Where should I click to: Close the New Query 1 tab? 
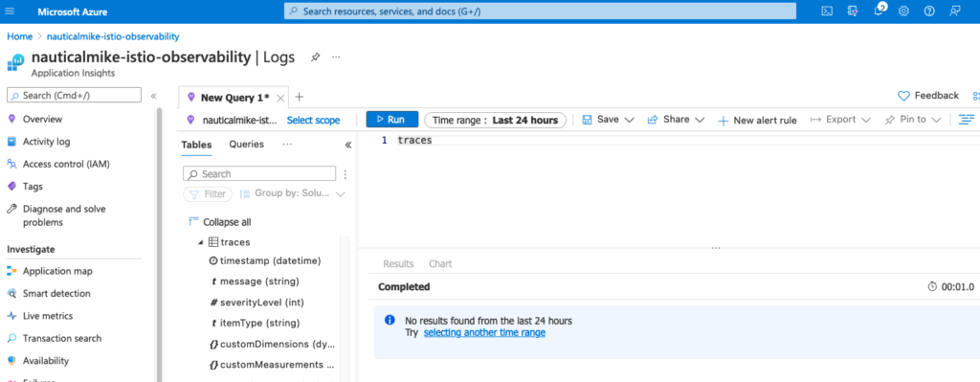[280, 98]
